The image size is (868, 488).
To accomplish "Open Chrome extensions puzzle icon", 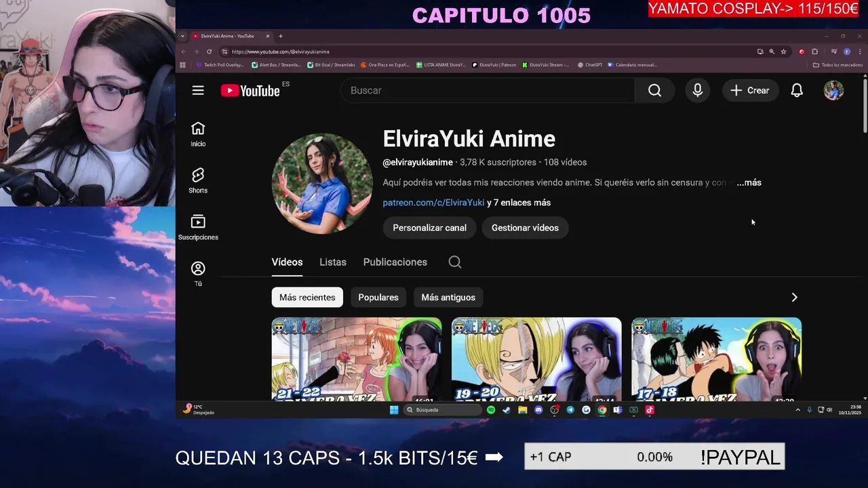I will tap(814, 52).
